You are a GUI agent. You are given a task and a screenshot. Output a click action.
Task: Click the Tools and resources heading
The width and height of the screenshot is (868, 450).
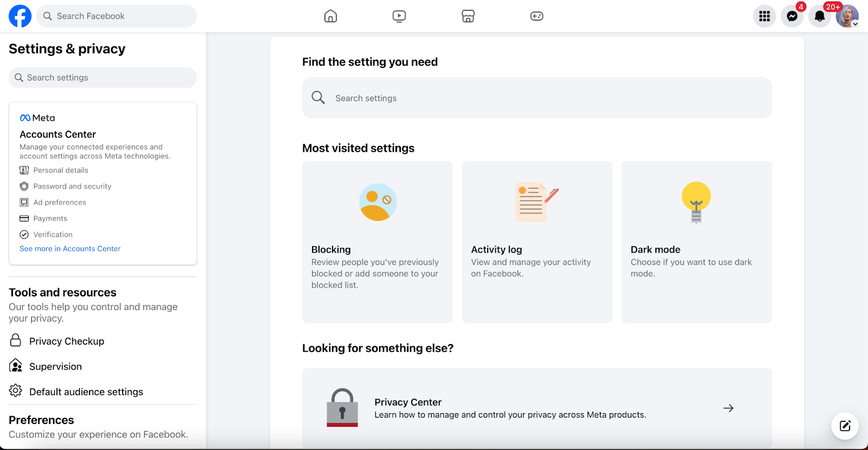pyautogui.click(x=62, y=293)
